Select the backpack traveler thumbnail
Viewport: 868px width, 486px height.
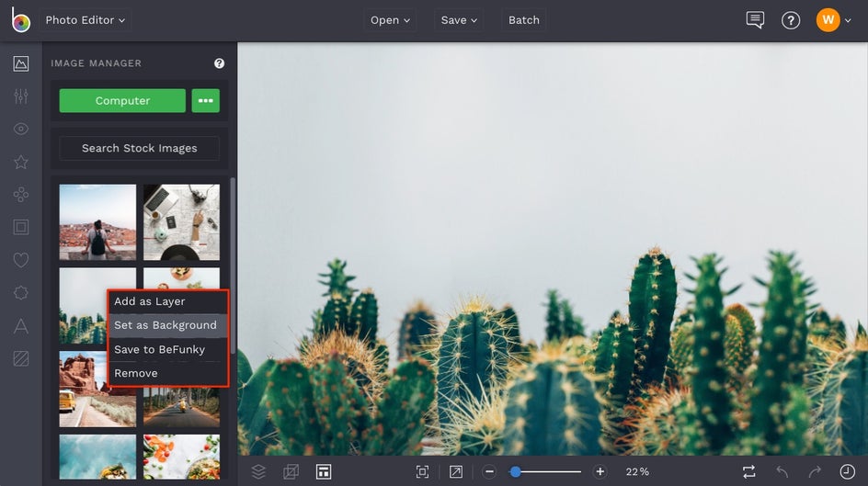point(97,222)
